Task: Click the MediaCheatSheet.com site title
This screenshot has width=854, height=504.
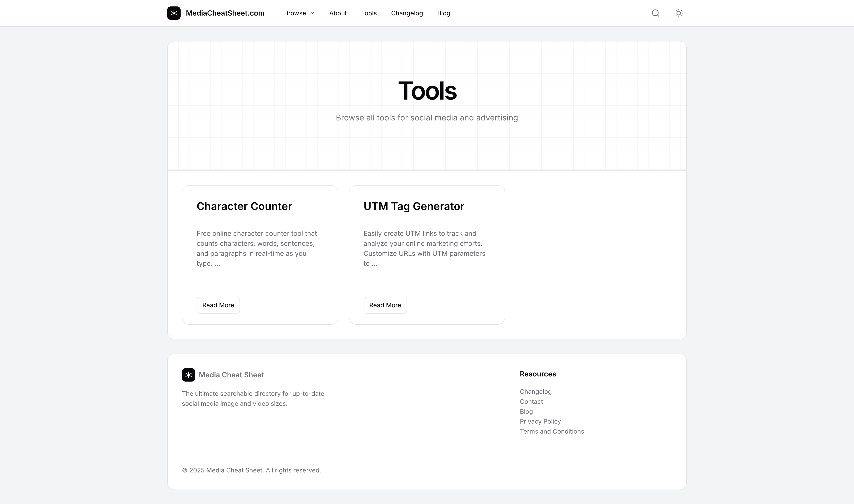Action: [x=225, y=13]
